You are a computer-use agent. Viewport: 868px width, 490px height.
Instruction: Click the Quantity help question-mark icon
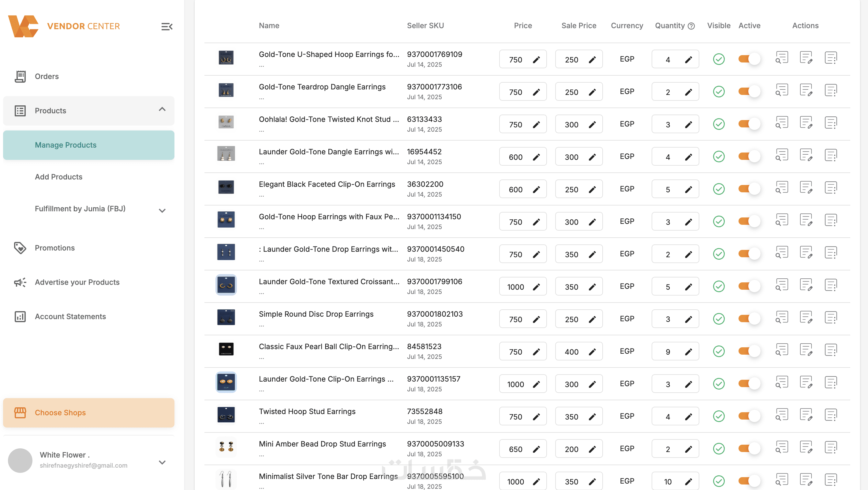click(x=691, y=26)
